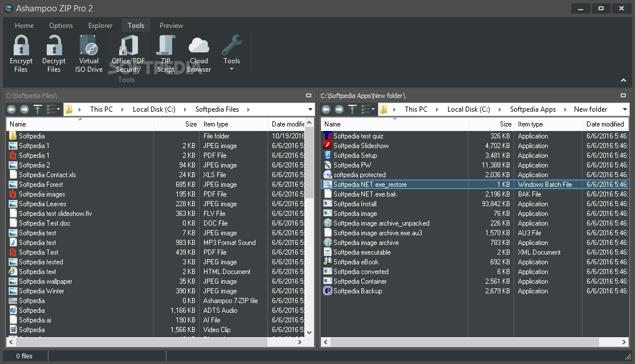Click This PC breadcrumb in left pane
Screen dimensions: 635x364
[101, 109]
